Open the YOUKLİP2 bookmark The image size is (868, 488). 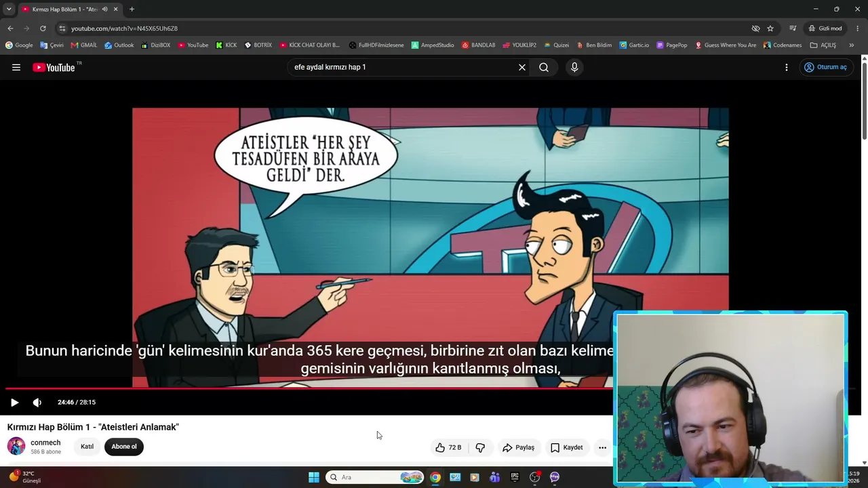[x=519, y=45]
